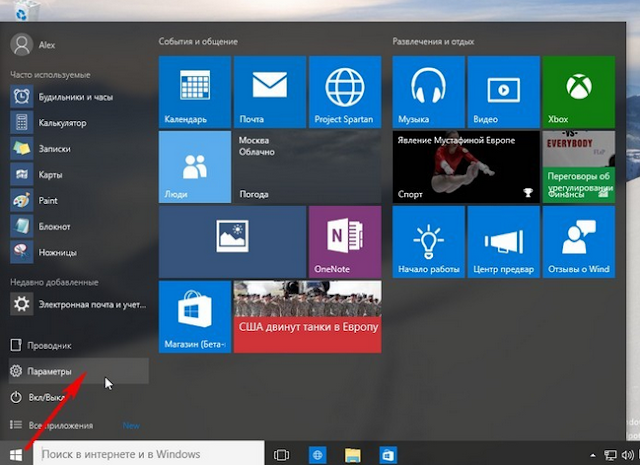Open the news tile about США танки
Viewport: 640px width, 465px height.
[307, 317]
